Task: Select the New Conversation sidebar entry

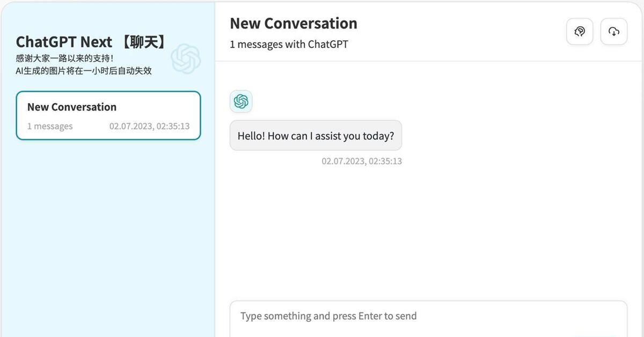Action: [108, 116]
